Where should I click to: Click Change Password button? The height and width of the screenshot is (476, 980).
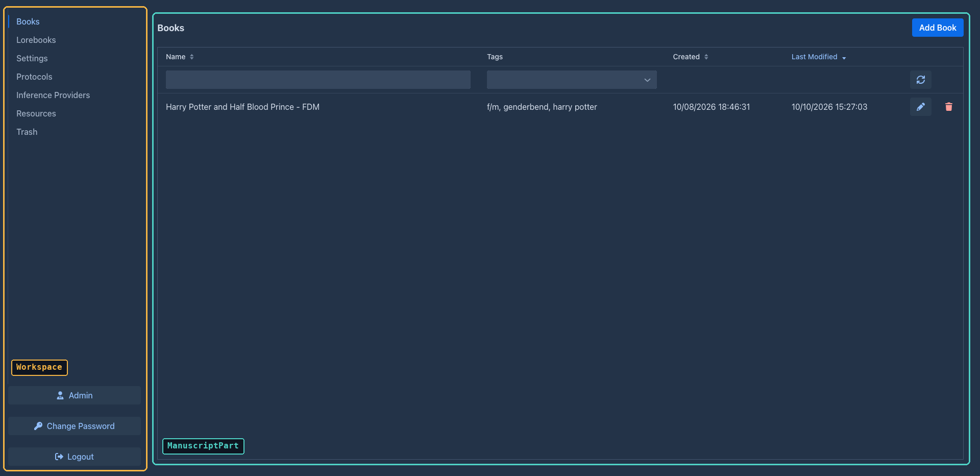75,426
